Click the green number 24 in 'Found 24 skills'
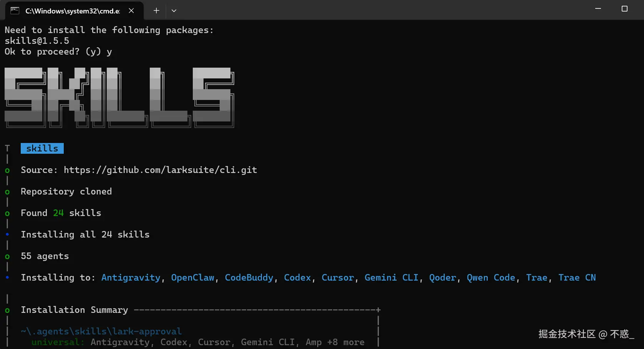 pos(58,213)
